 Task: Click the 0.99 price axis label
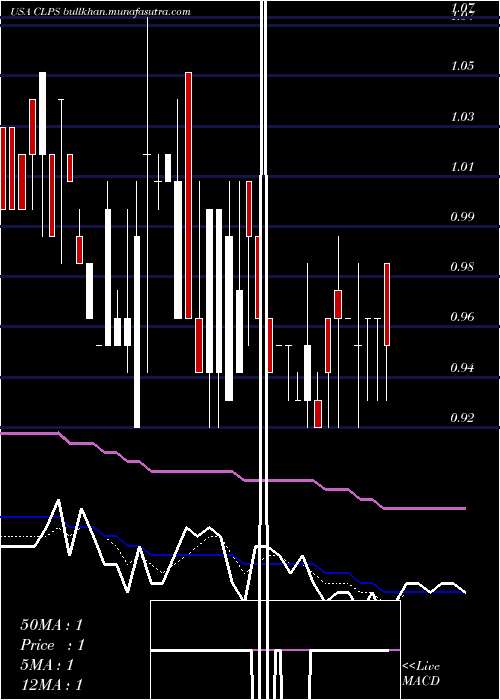pos(462,217)
